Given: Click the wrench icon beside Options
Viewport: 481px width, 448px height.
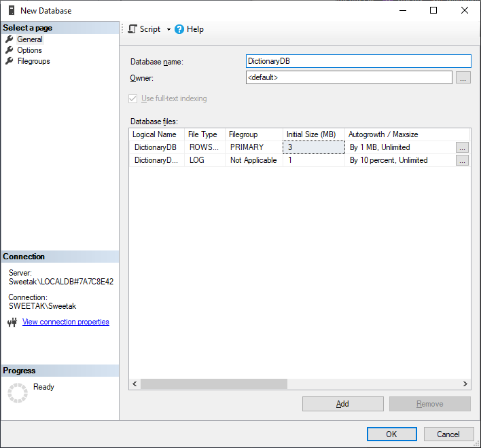Looking at the screenshot, I should pyautogui.click(x=10, y=50).
